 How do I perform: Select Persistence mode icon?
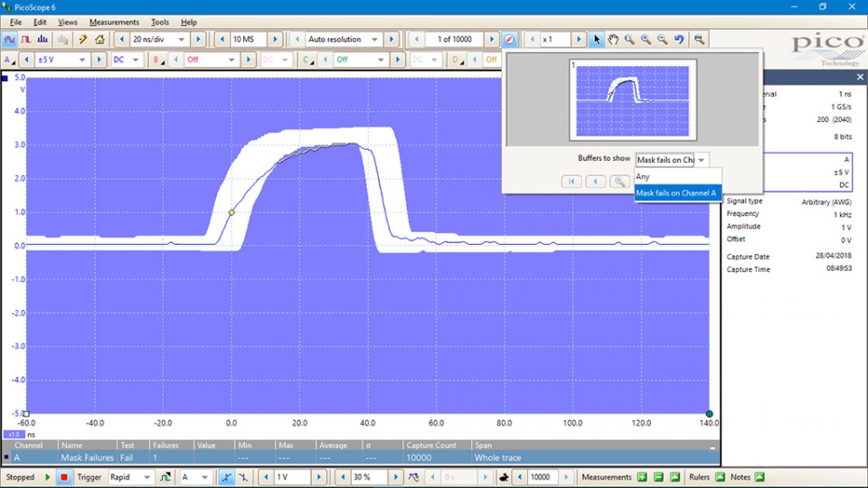[27, 40]
